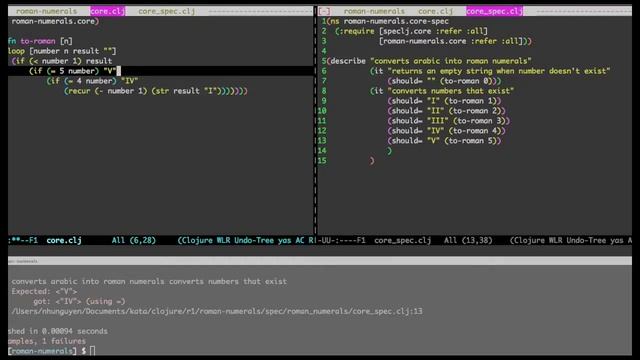
Task: Click '(should= "II" (to-roman 2))' line
Action: point(446,111)
